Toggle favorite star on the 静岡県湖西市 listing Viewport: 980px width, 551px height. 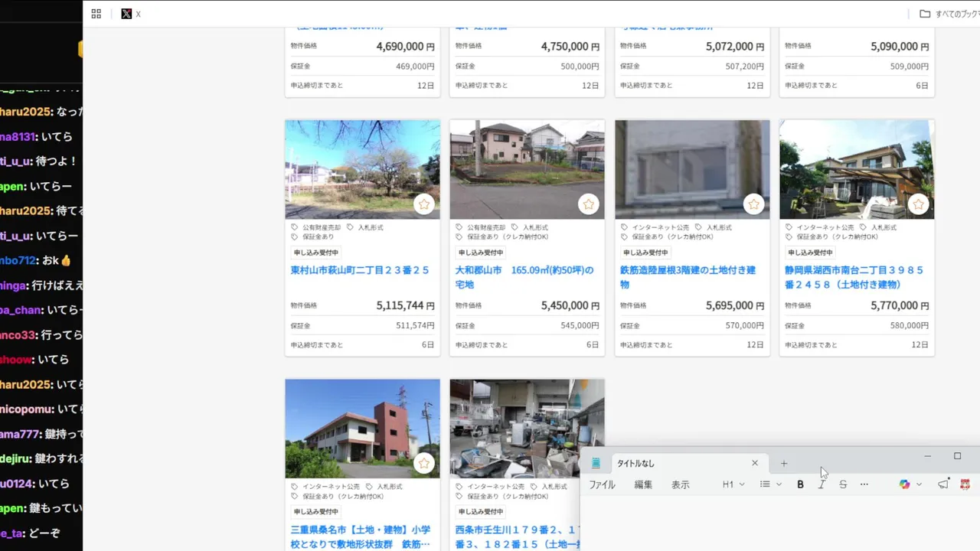919,204
